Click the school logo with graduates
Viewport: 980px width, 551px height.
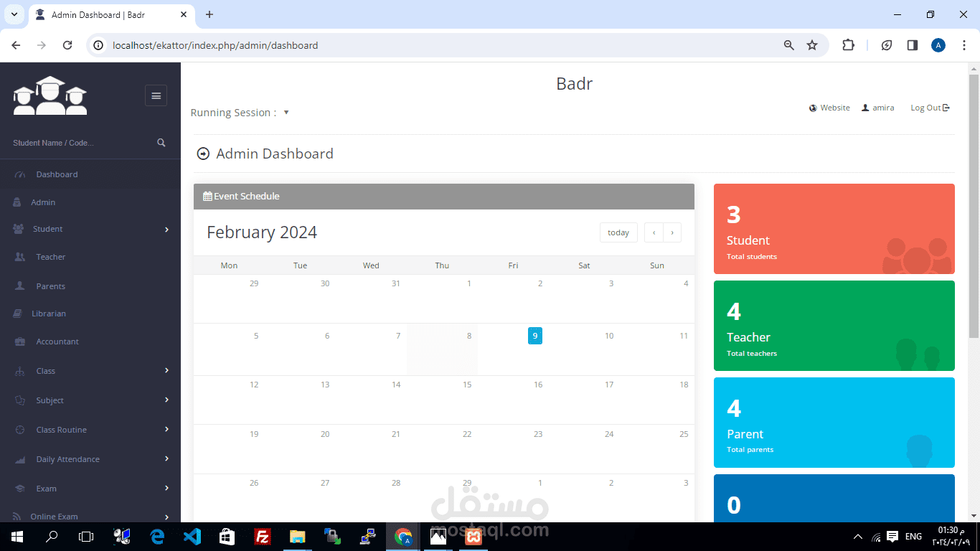[50, 95]
